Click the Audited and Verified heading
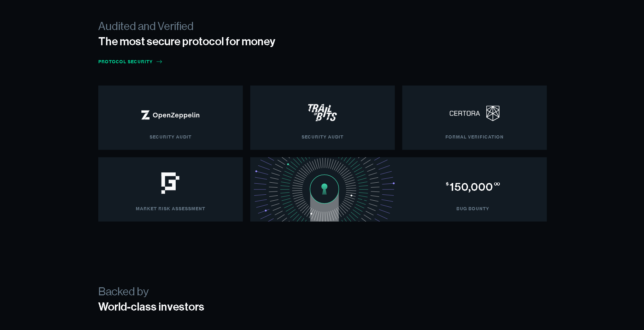 tap(146, 26)
